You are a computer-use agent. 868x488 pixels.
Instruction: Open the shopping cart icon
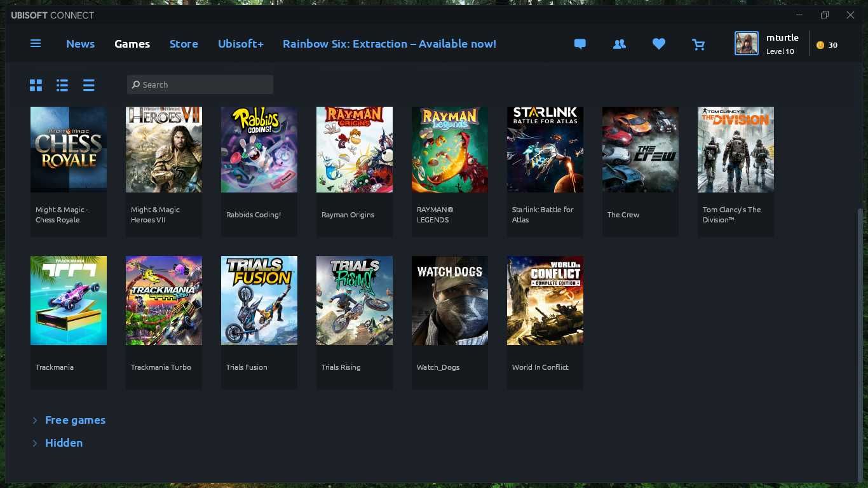(x=698, y=44)
